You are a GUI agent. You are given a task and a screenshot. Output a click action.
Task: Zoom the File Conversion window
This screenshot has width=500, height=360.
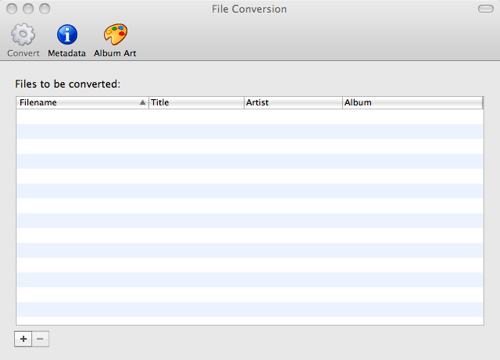(44, 9)
